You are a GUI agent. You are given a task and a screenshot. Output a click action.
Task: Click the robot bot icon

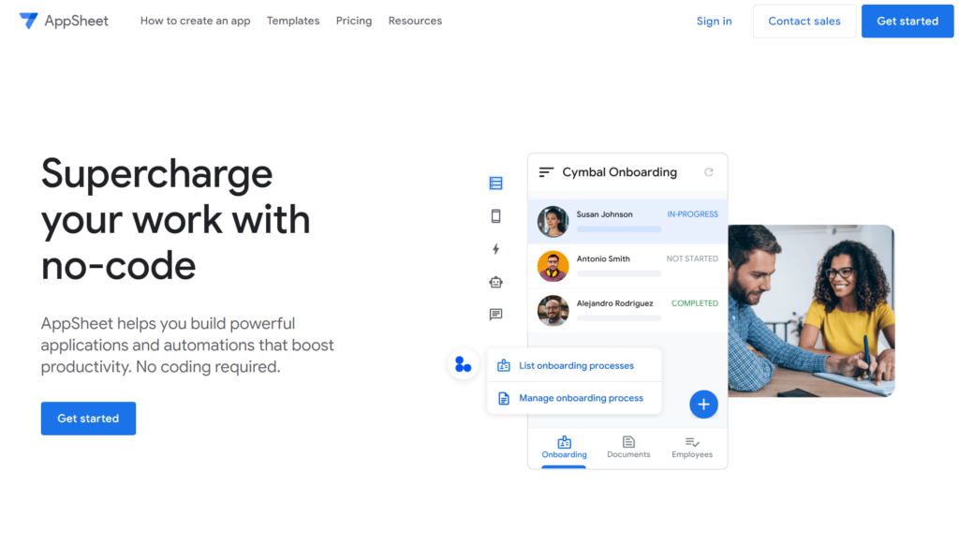[x=495, y=282]
